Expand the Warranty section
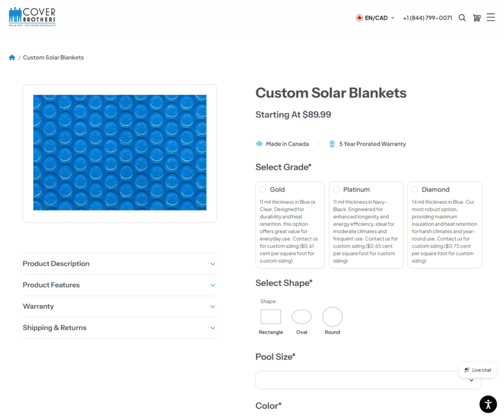Image resolution: width=504 pixels, height=420 pixels. click(x=120, y=306)
